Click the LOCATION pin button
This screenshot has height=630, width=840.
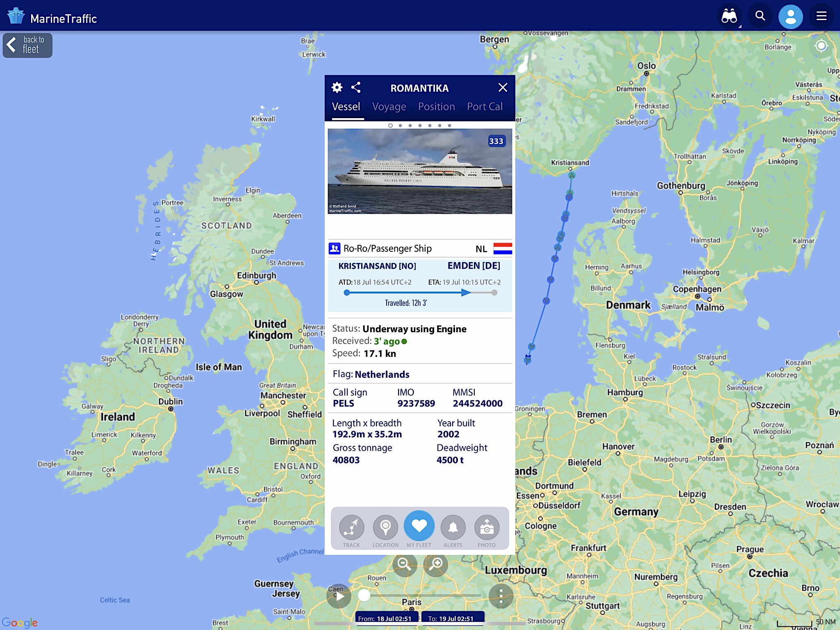[x=385, y=527]
